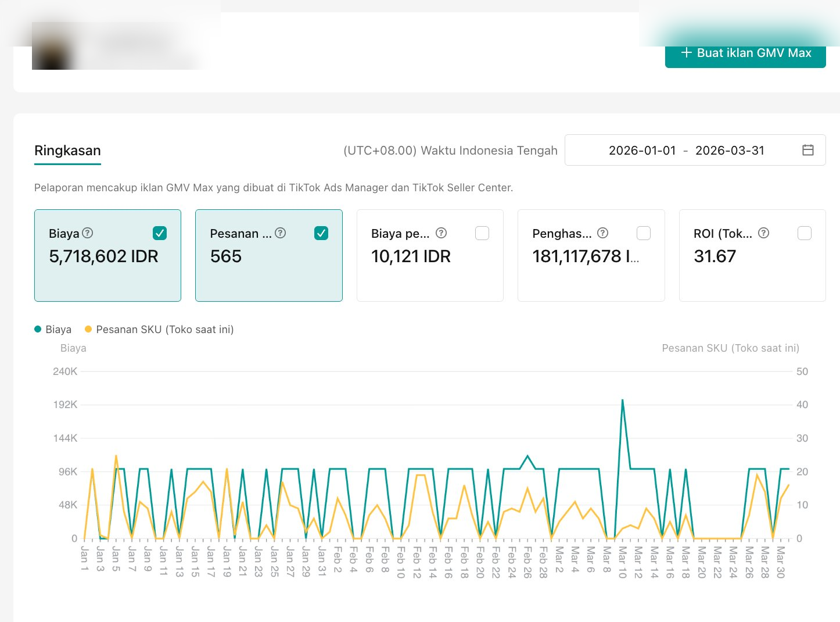This screenshot has height=622, width=840.
Task: Toggle Pesanan SKU series in chart legend
Action: tap(159, 330)
